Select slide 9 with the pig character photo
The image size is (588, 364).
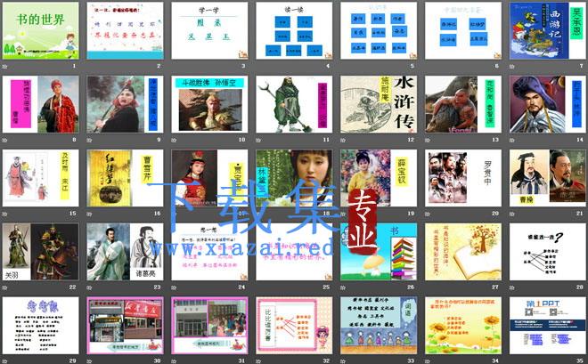pos(125,104)
